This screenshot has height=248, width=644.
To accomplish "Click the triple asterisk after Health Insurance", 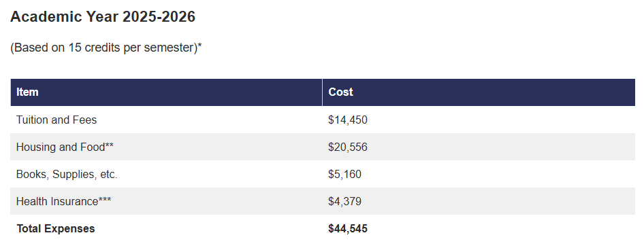I will click(x=105, y=199).
